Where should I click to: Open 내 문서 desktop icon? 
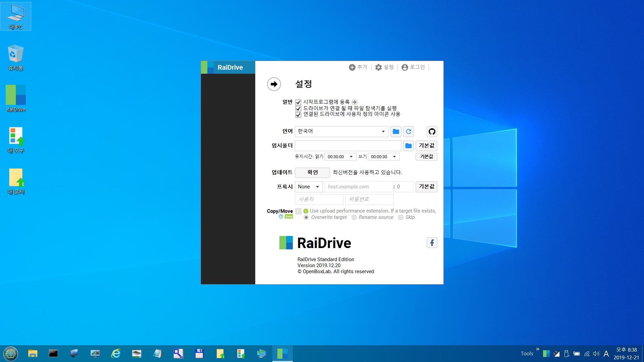click(x=16, y=181)
